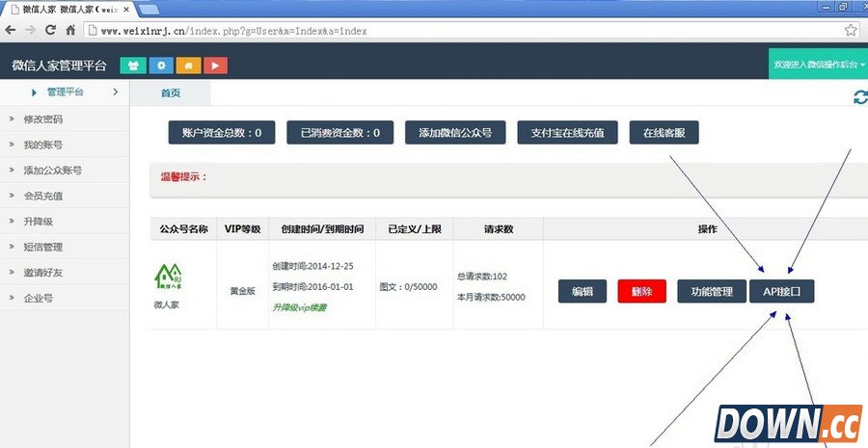Click the green users icon in header
The image size is (868, 448).
[x=133, y=66]
